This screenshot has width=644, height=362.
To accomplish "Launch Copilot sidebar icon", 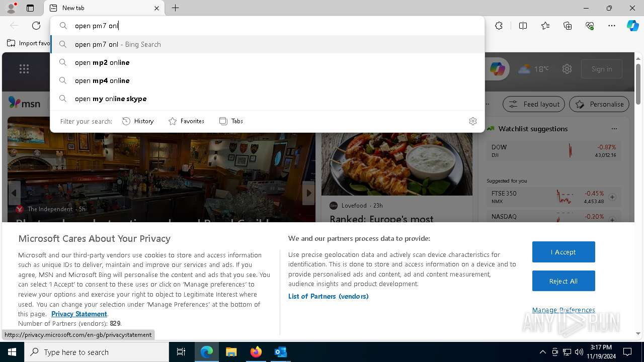I will [633, 26].
